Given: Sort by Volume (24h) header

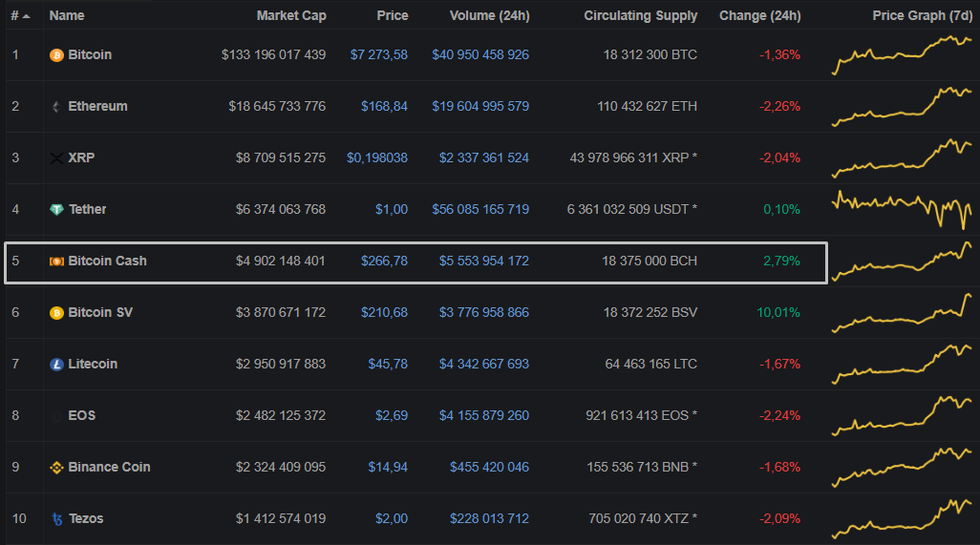Looking at the screenshot, I should (489, 15).
